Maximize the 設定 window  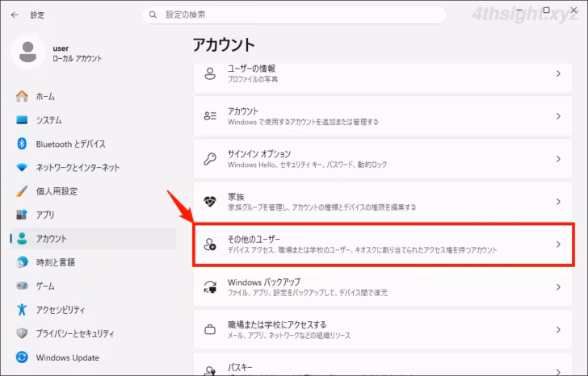click(x=546, y=10)
